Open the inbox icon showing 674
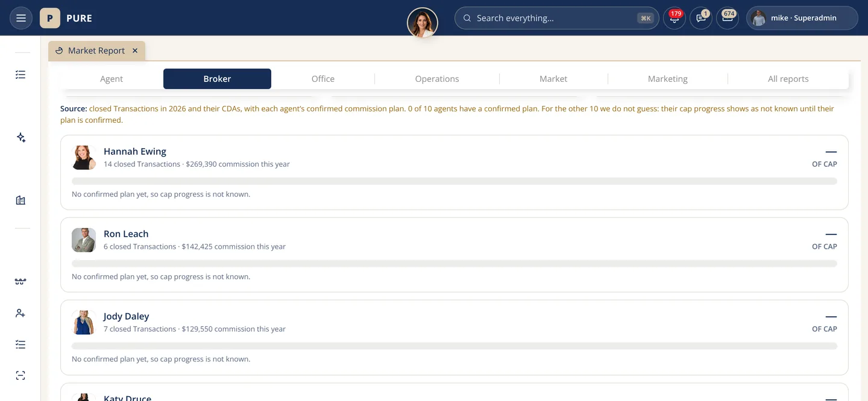Screen dimensions: 868x401 [728, 18]
